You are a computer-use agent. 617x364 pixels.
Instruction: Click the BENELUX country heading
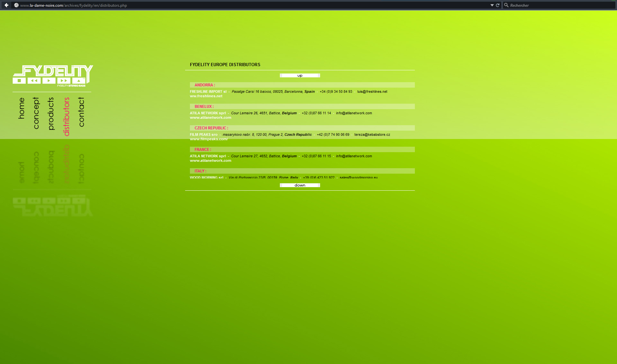click(204, 107)
